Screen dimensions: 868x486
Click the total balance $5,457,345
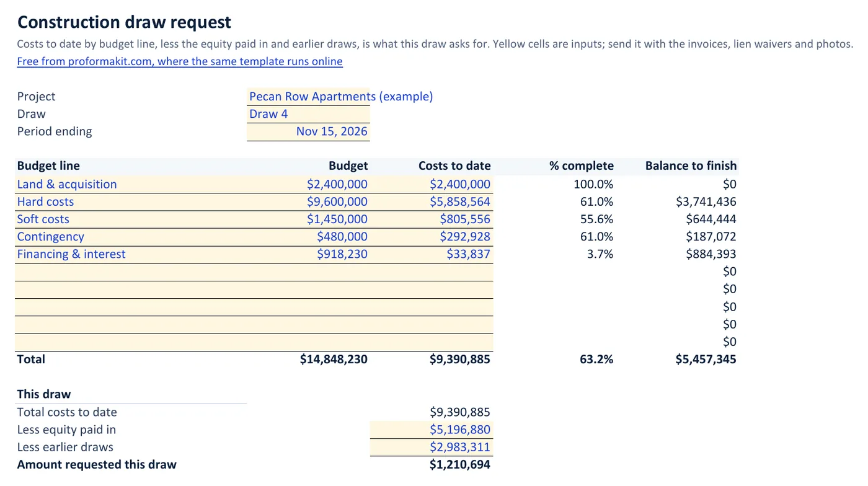click(x=706, y=359)
